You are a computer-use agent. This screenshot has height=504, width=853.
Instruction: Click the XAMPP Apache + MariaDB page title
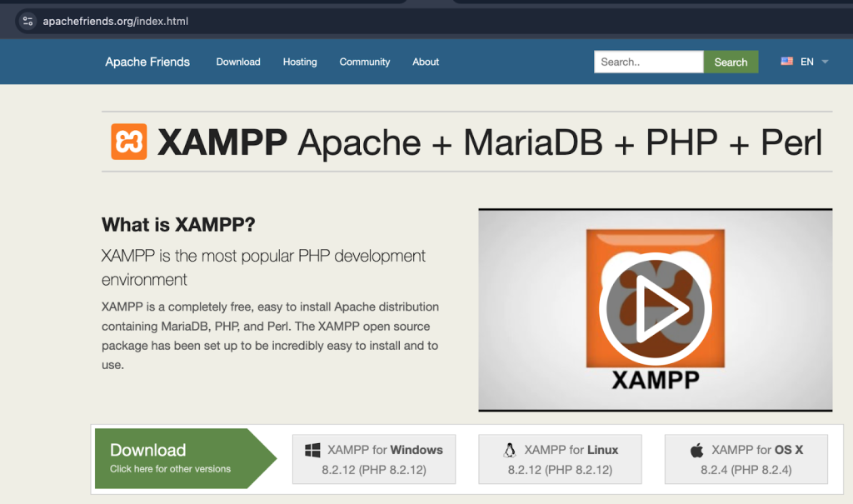[x=490, y=142]
